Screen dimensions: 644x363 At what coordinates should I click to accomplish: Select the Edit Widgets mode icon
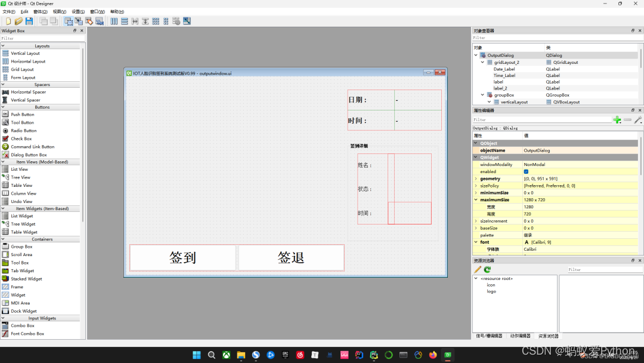69,21
